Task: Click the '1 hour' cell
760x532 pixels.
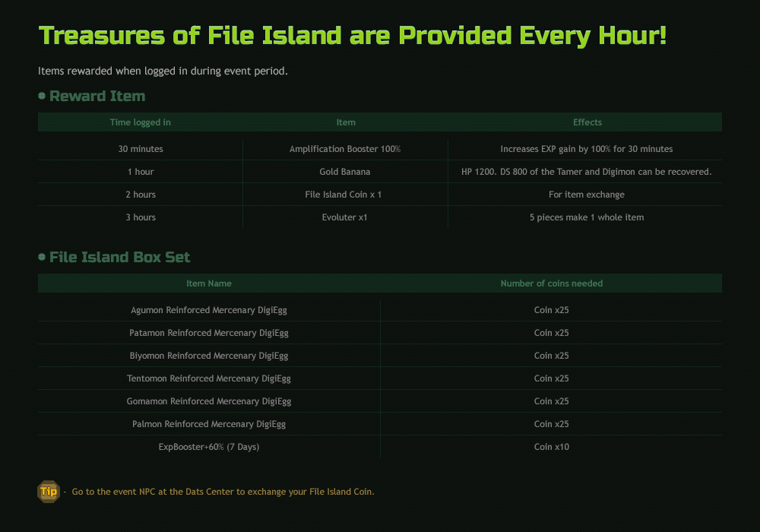Action: 141,172
